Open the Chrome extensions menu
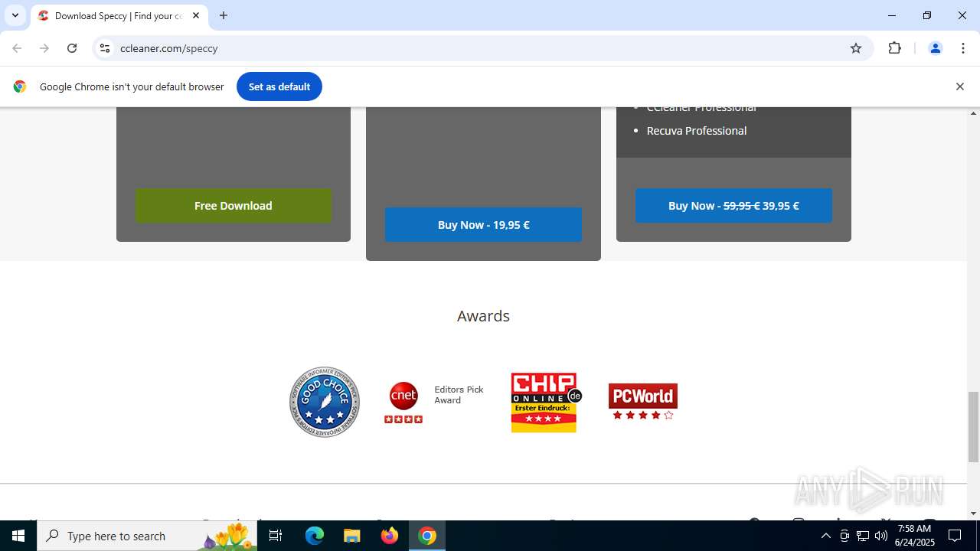The height and width of the screenshot is (551, 980). tap(894, 48)
